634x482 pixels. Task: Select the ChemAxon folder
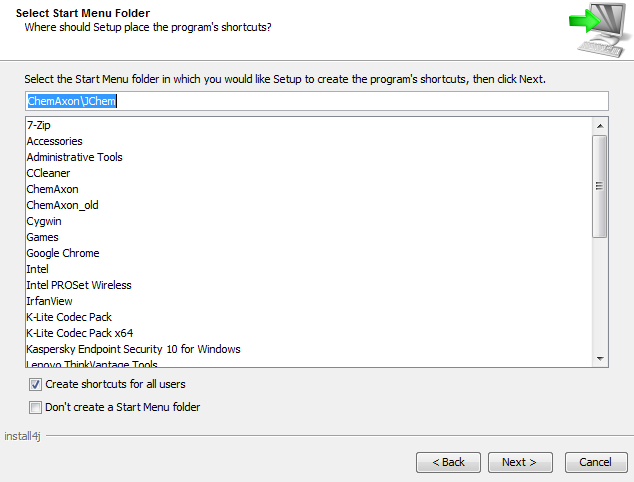click(x=53, y=189)
